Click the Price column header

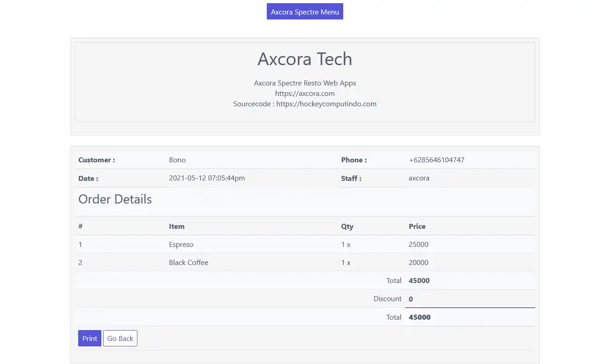(x=417, y=227)
